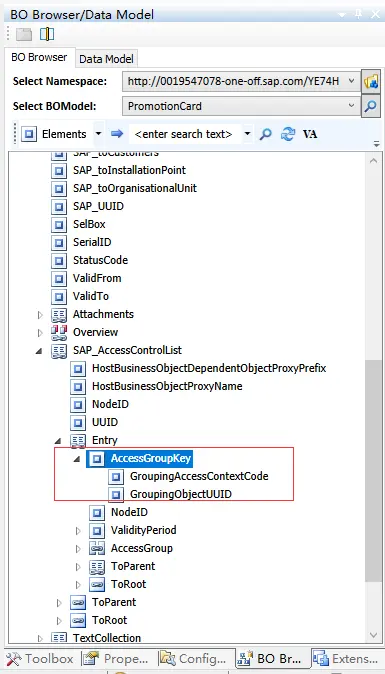
Task: Open the panel window position dropdown arrow
Action: pyautogui.click(x=342, y=15)
